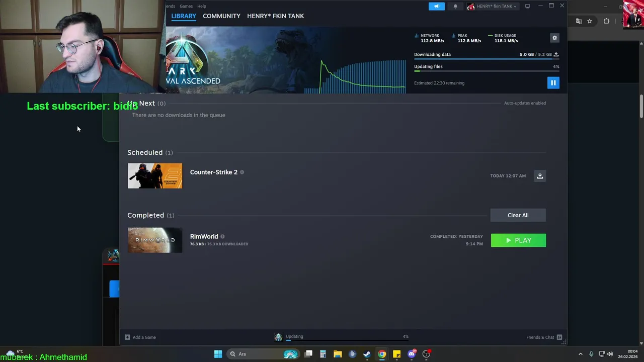Pause the ARK download
The width and height of the screenshot is (644, 362).
553,83
